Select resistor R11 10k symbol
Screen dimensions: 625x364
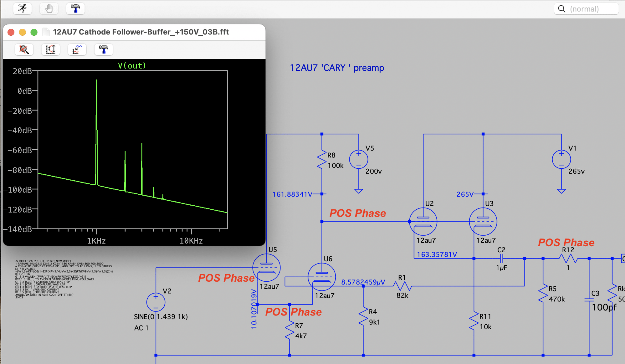(x=474, y=321)
